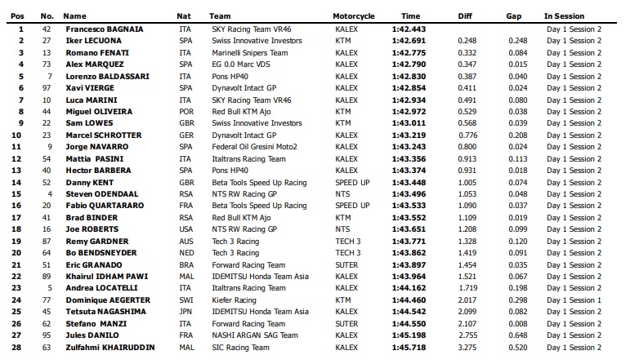The image size is (630, 364).
Task: Select Remy GARDNER's TECH 3 motorcycle cell
Action: (348, 242)
